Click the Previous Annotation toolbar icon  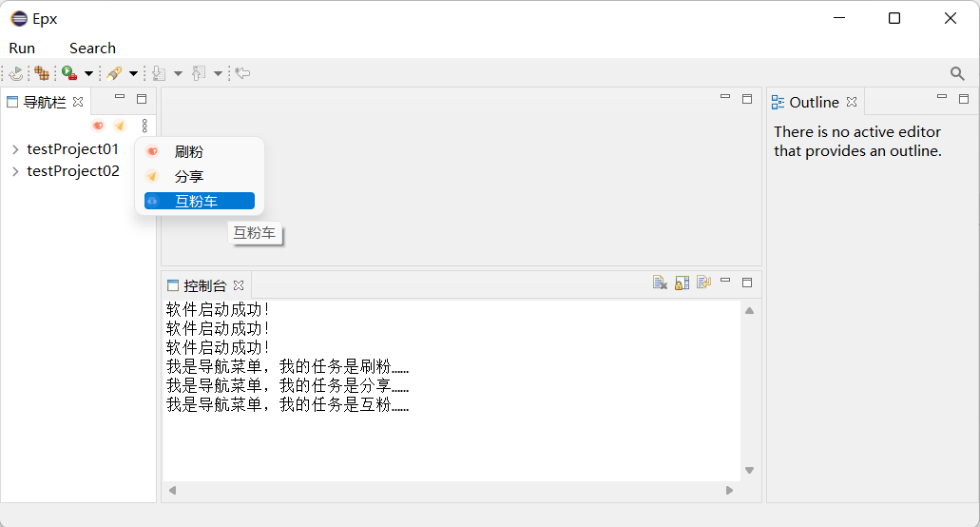[x=199, y=73]
